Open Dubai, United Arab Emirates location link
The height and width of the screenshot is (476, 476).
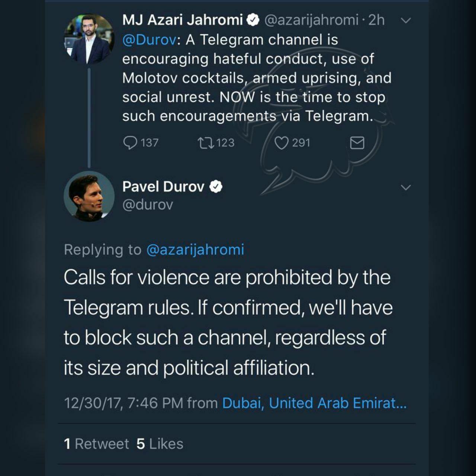(x=314, y=403)
